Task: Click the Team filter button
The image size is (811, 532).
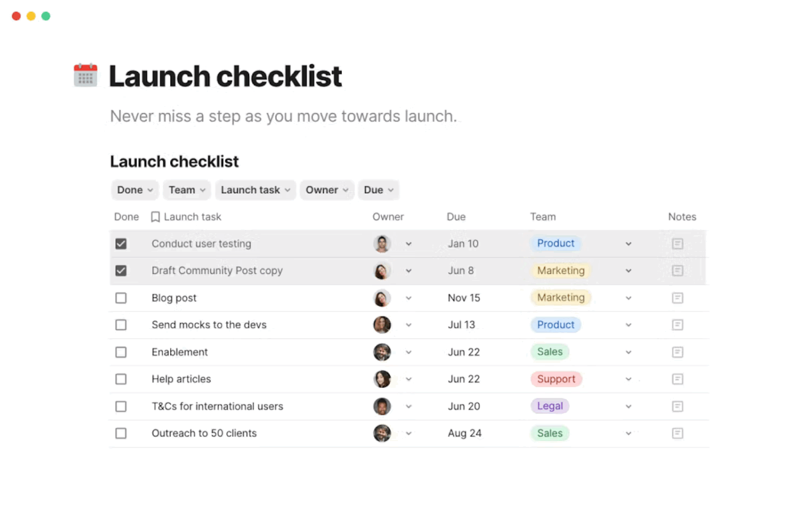Action: pos(187,190)
